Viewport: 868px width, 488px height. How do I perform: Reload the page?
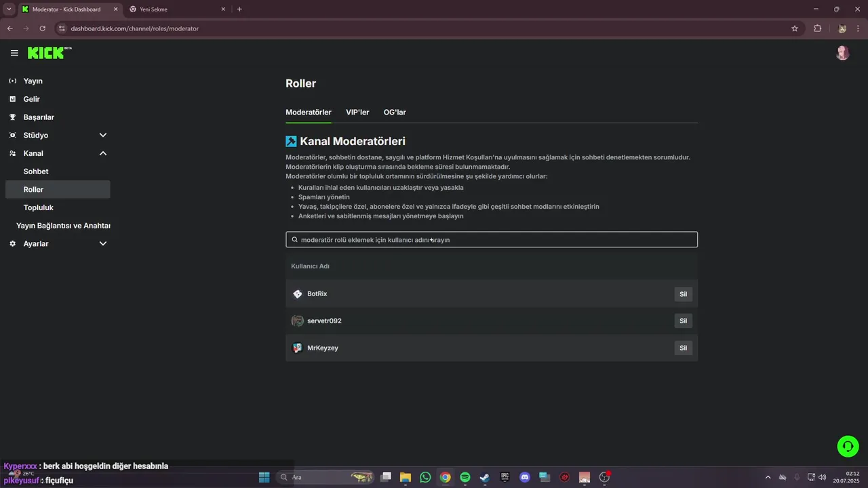click(x=42, y=28)
